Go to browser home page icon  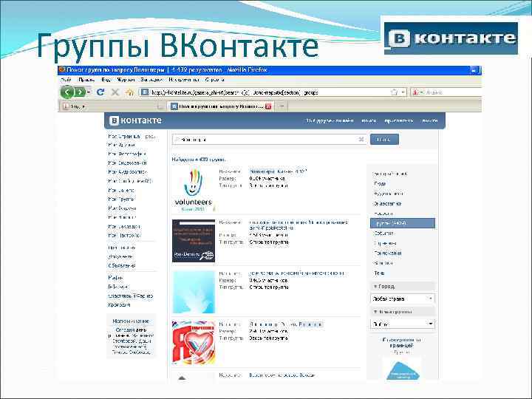pos(129,92)
